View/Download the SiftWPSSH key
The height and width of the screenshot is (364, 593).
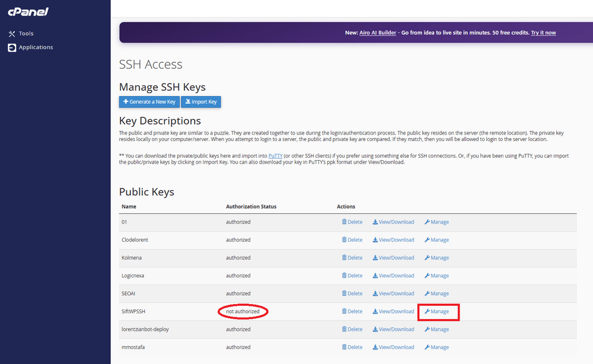click(x=393, y=311)
